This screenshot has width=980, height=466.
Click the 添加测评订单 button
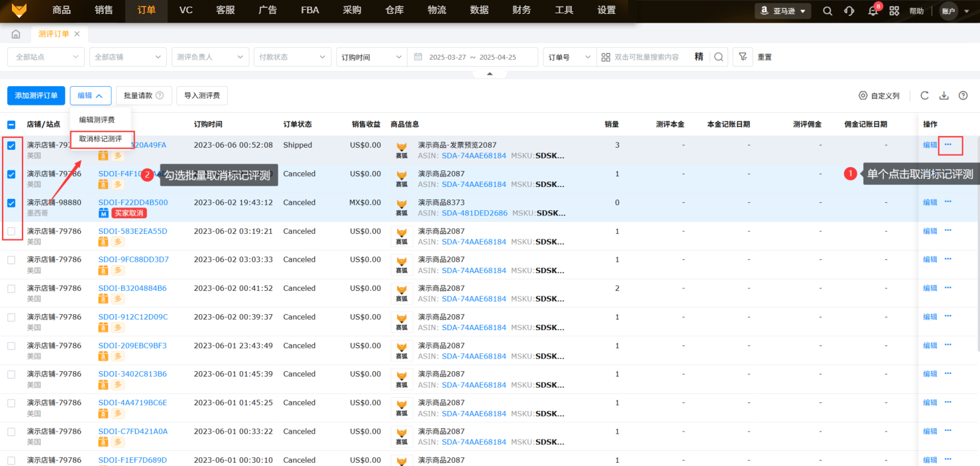[x=36, y=95]
